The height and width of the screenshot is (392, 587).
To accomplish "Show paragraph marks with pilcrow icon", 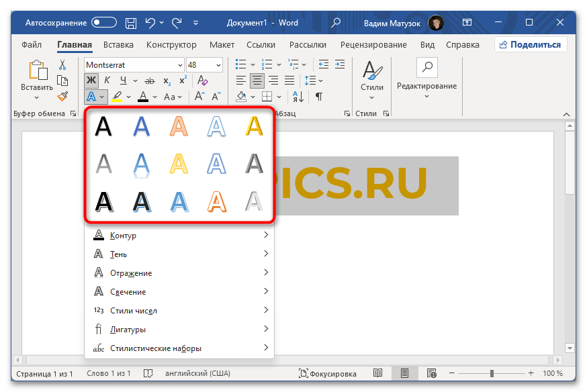I will 319,97.
